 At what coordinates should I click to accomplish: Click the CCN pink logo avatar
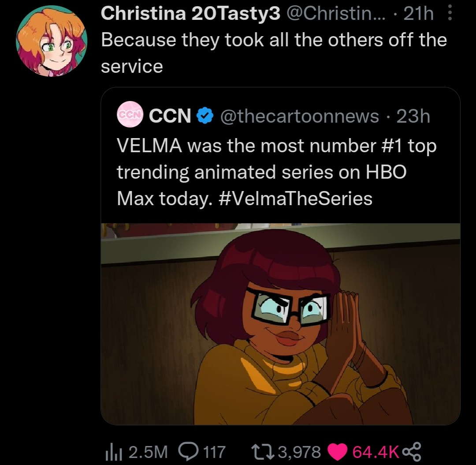click(x=129, y=116)
